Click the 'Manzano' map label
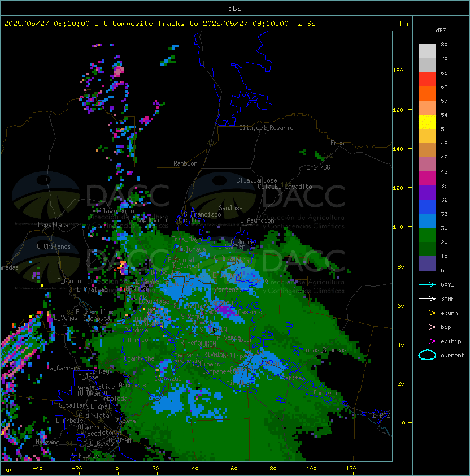Image resolution: width=470 pixels, height=476 pixels. point(47,442)
